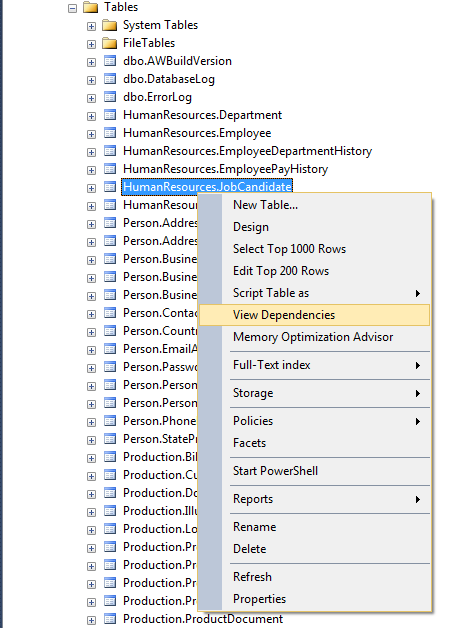Collapse the Tables tree node
This screenshot has height=628, width=467.
coord(72,8)
